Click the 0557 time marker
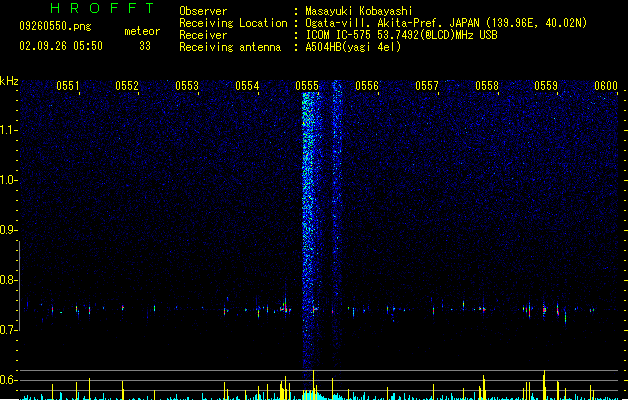The height and width of the screenshot is (400, 629). tap(427, 86)
